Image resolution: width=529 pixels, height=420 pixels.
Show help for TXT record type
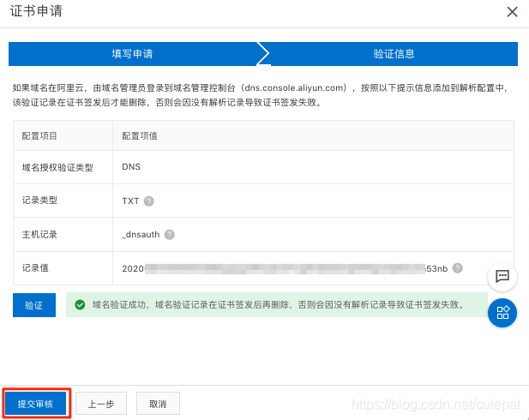click(x=149, y=201)
